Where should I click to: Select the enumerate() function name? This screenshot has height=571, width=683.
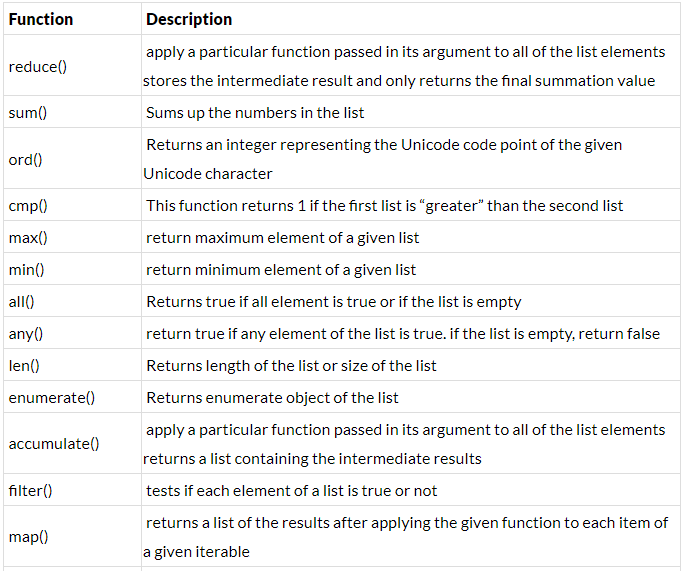[52, 398]
